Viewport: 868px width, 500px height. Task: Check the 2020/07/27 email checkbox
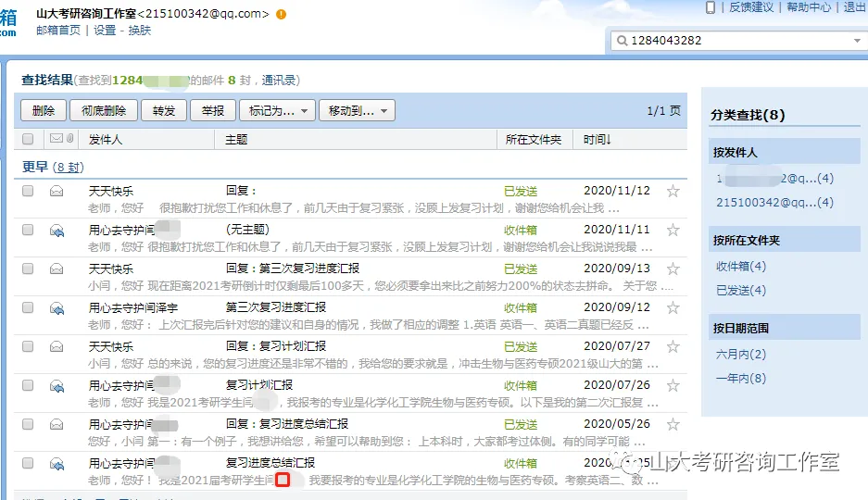pyautogui.click(x=28, y=346)
